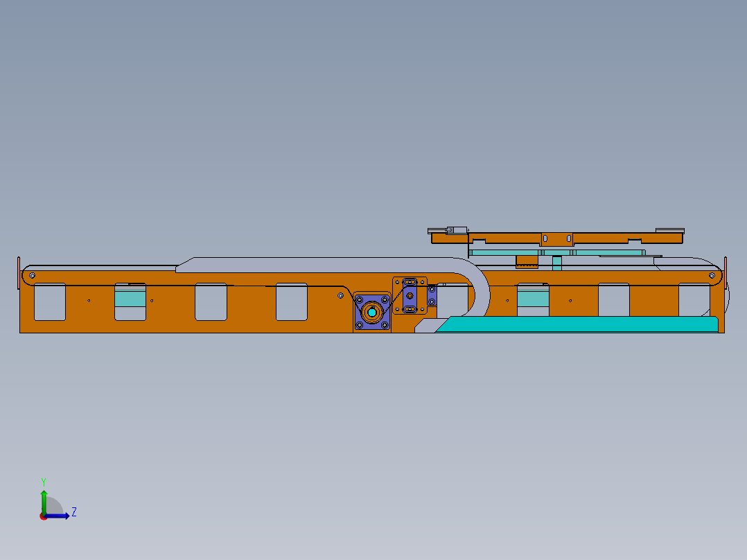Click the green Y axis arrow of the triad
Image resolution: width=747 pixels, height=560 pixels.
click(x=44, y=501)
